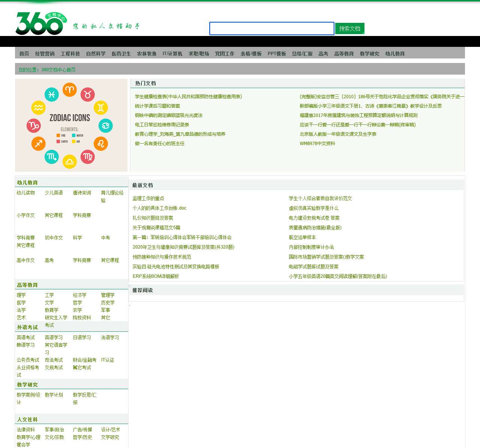Open the 监理工作的重点 latest document link
Screen dimensions: 480x448
(148, 198)
